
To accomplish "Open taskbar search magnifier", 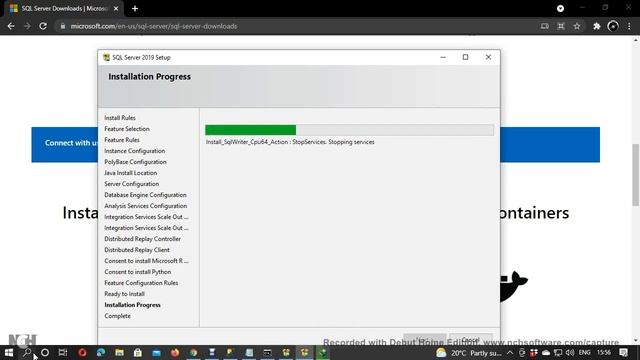I will point(27,352).
